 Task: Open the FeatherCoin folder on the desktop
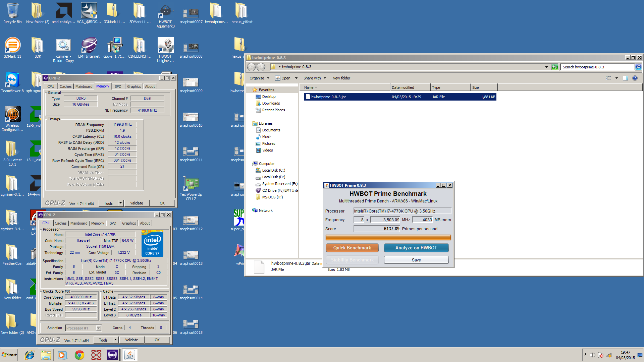pyautogui.click(x=12, y=255)
